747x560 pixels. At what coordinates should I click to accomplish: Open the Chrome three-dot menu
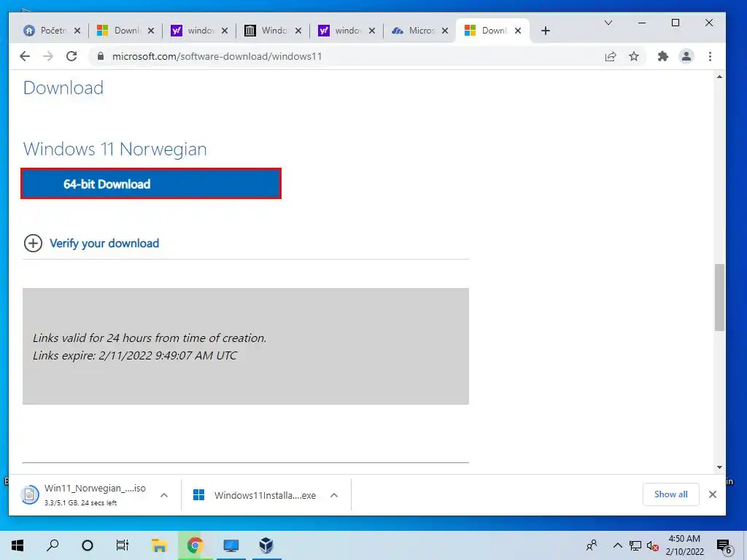tap(710, 56)
